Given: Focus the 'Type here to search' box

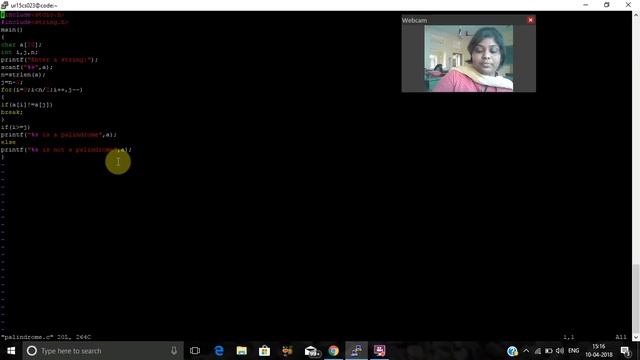Looking at the screenshot, I should click(102, 351).
